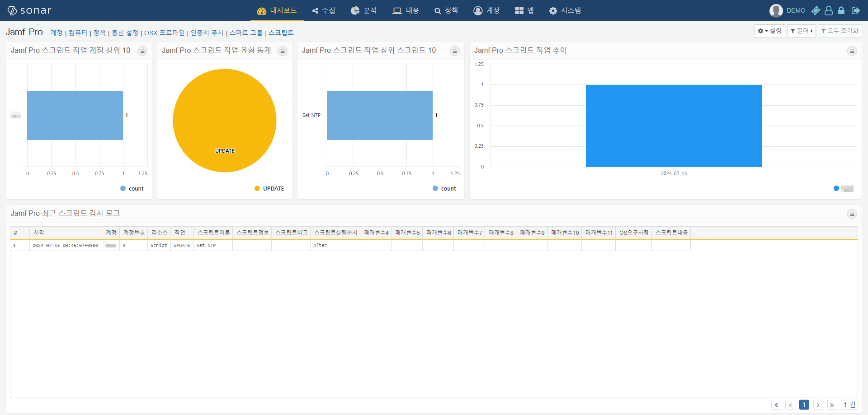The width and height of the screenshot is (868, 415).
Task: Open the 대응 menu
Action: [406, 10]
